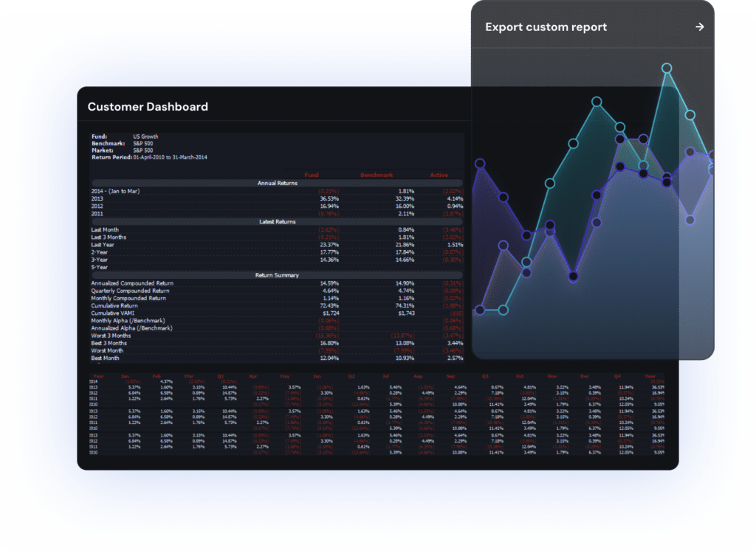Viewport: 756px width, 551px height.
Task: Select the Return Summary section header
Action: click(x=277, y=275)
